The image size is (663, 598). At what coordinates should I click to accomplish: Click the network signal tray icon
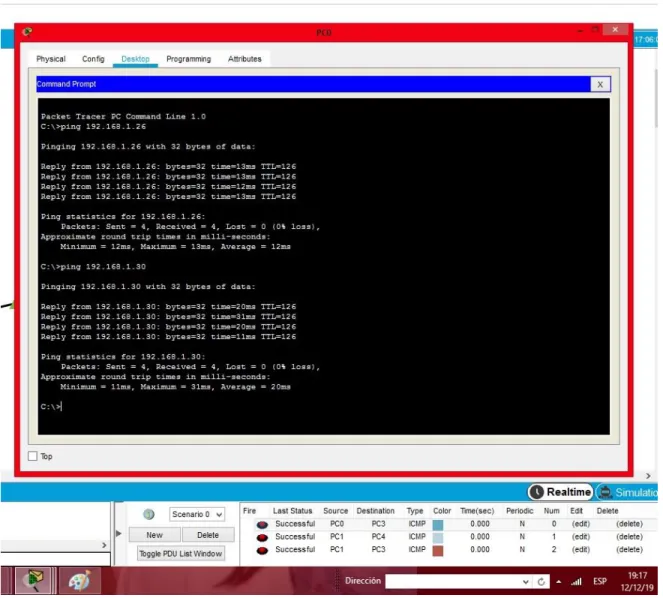[x=576, y=582]
